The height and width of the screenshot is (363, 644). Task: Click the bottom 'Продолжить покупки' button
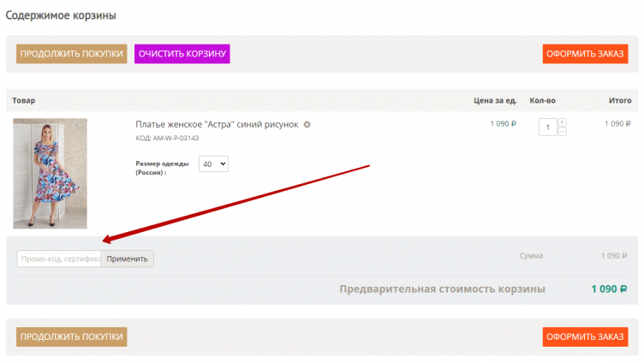click(71, 336)
